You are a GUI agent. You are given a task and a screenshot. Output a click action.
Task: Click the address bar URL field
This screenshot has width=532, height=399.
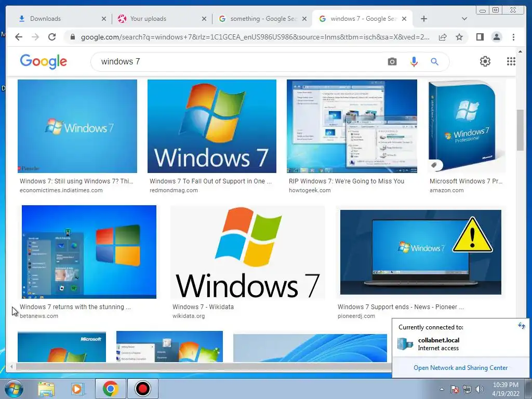[255, 37]
